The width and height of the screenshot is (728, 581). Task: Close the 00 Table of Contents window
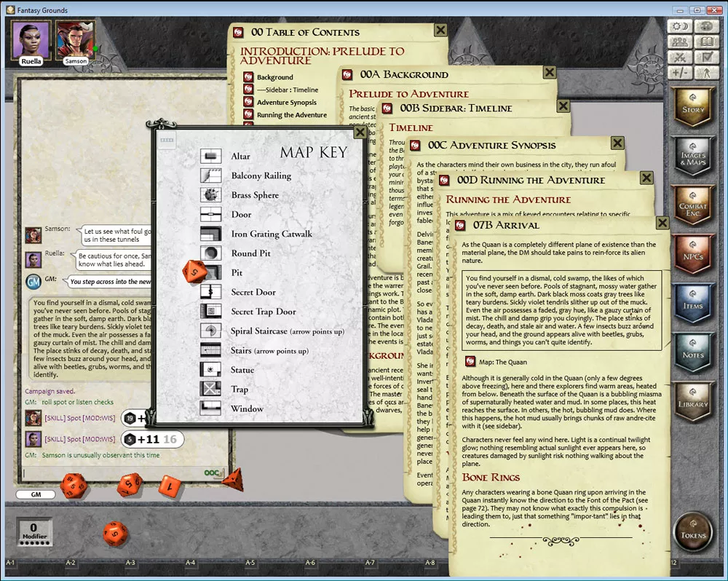pos(440,31)
